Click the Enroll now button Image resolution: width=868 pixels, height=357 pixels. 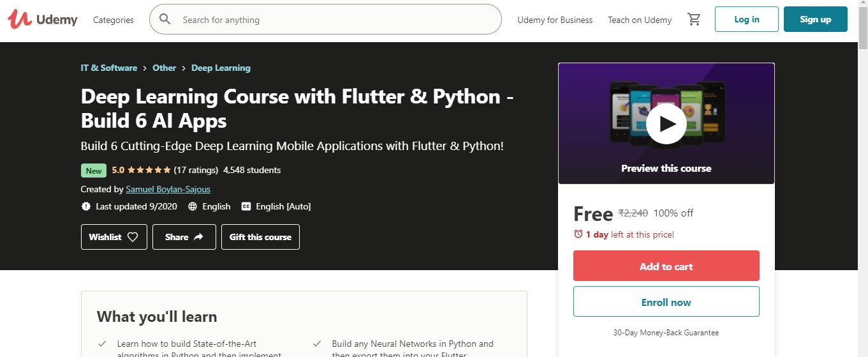point(666,302)
